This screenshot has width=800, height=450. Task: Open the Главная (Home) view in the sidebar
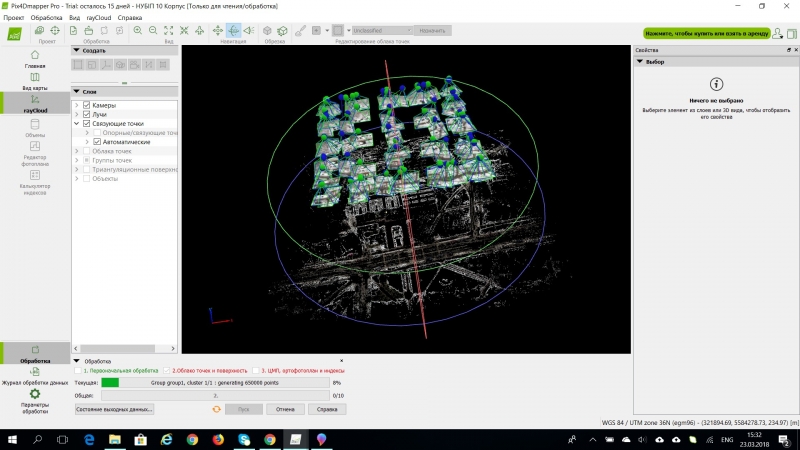pyautogui.click(x=35, y=58)
